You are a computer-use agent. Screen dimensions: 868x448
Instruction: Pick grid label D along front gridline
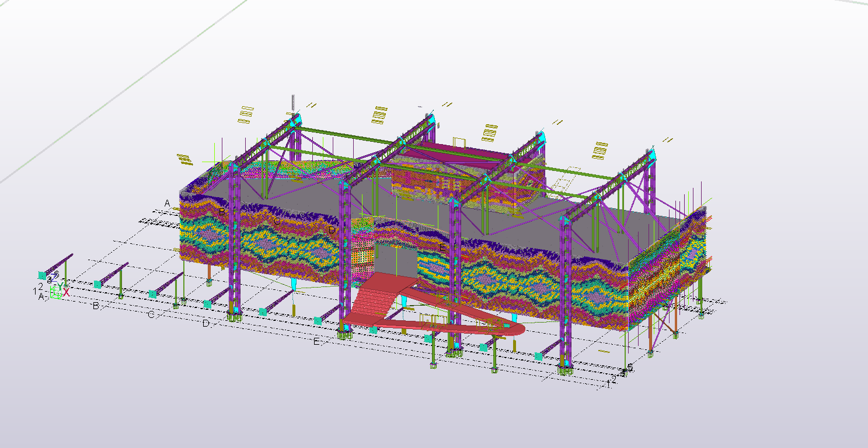pyautogui.click(x=205, y=324)
